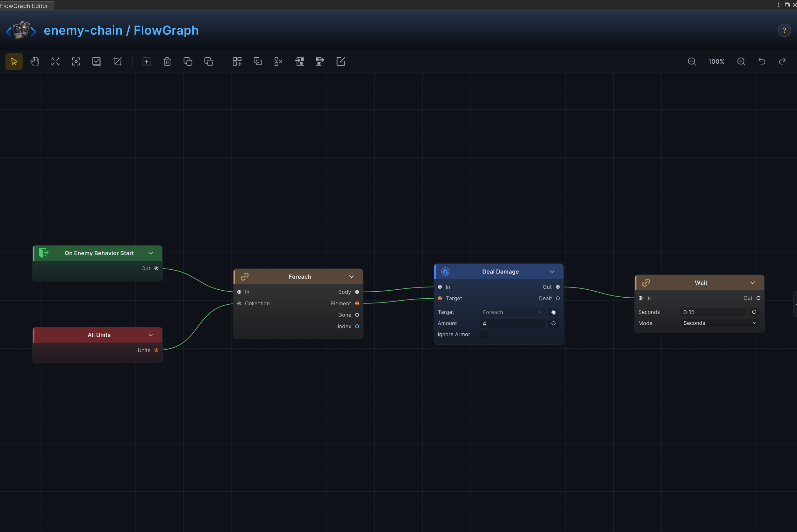Open the Mode dropdown showing Seconds

click(720, 323)
